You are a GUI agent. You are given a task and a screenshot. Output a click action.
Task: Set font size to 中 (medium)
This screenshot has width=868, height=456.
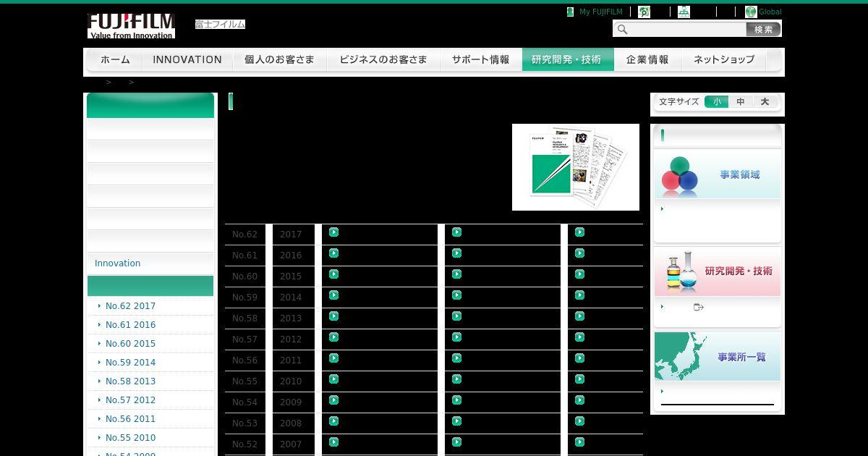tap(741, 102)
